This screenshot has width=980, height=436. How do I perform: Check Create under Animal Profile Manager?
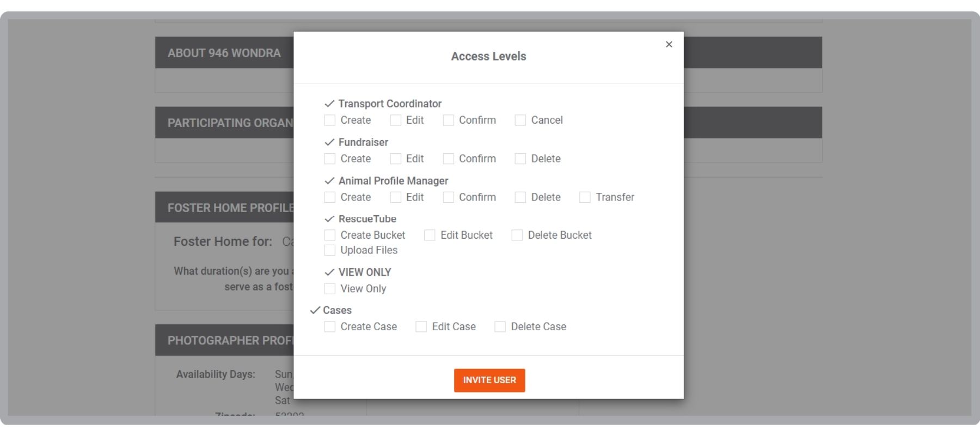[x=330, y=197]
